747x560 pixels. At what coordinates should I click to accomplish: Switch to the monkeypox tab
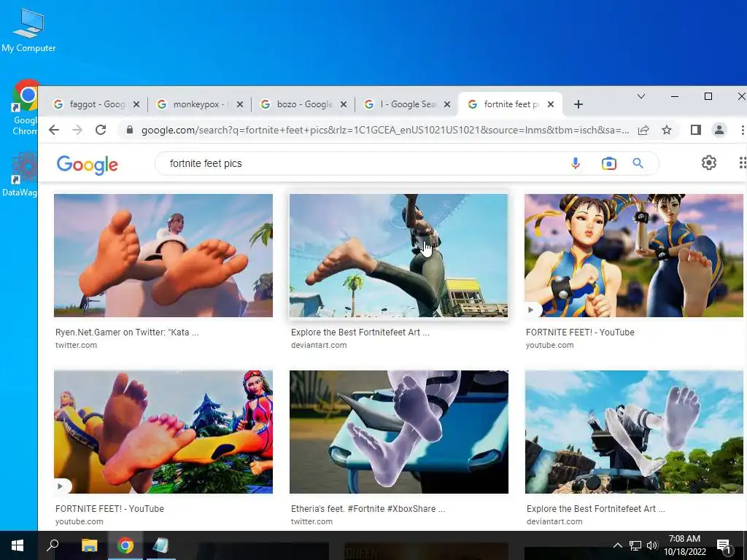pyautogui.click(x=200, y=104)
